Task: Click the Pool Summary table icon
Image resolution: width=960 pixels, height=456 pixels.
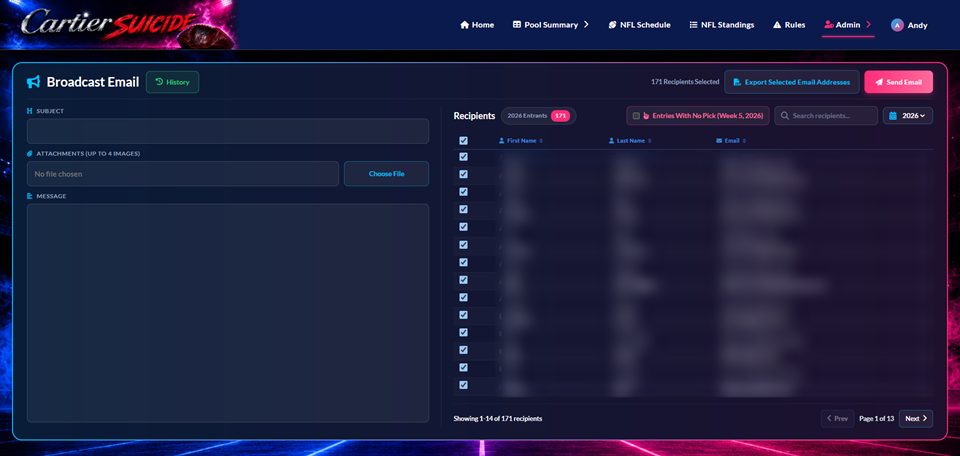Action: [x=517, y=25]
